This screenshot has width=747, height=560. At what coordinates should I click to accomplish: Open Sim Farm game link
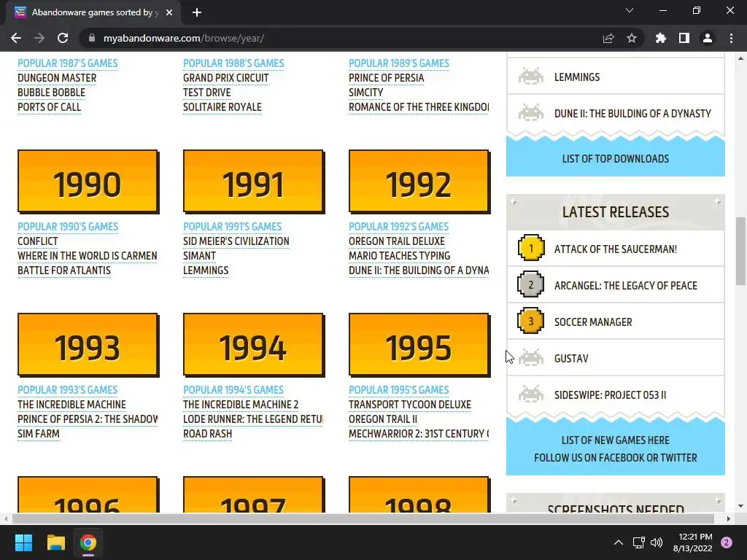39,435
